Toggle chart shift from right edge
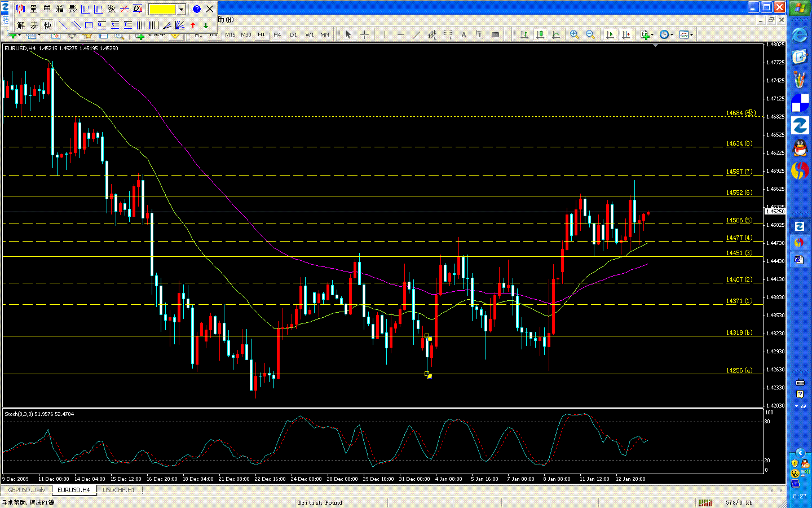Screen dimensions: 812x508 click(626, 35)
